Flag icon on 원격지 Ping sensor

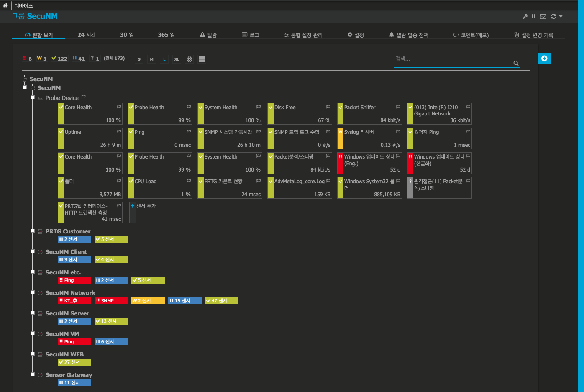[x=468, y=131]
